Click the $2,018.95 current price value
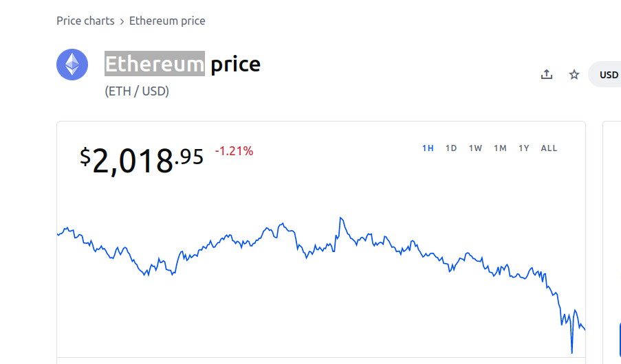This screenshot has width=621, height=364. tap(142, 160)
